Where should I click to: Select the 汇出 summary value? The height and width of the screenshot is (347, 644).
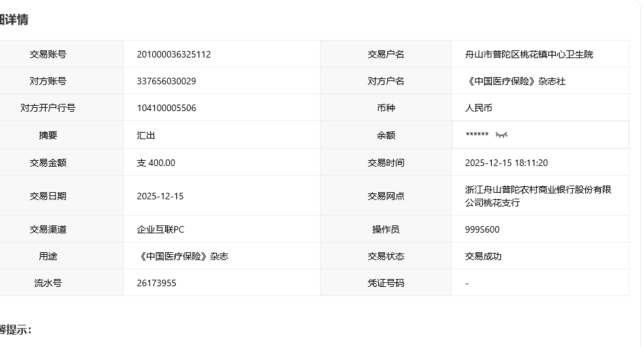pos(146,135)
